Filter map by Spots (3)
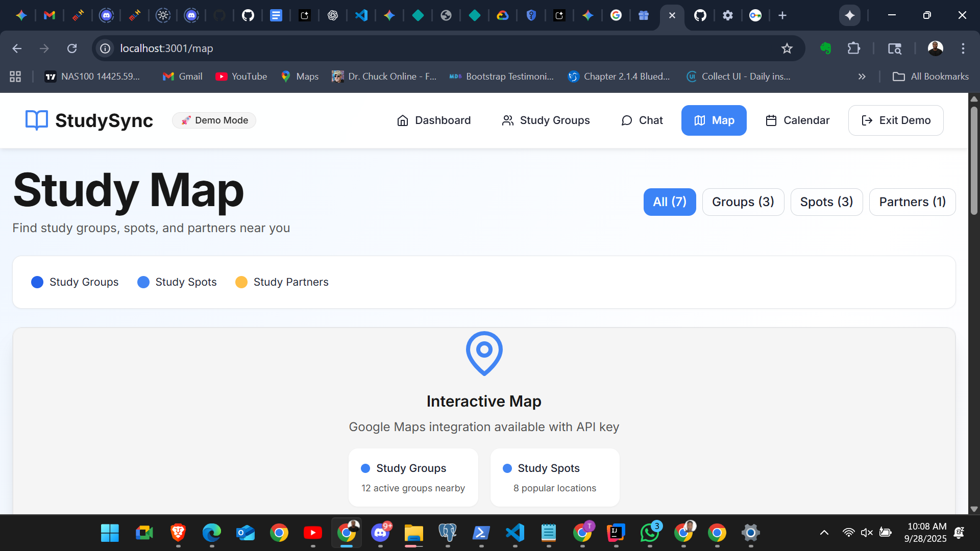Image resolution: width=980 pixels, height=551 pixels. click(826, 202)
